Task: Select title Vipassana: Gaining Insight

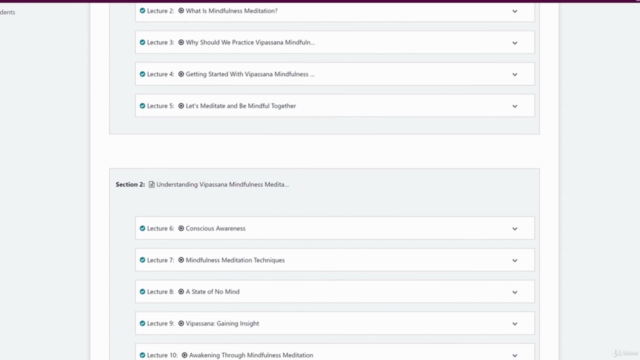Action: coord(222,323)
